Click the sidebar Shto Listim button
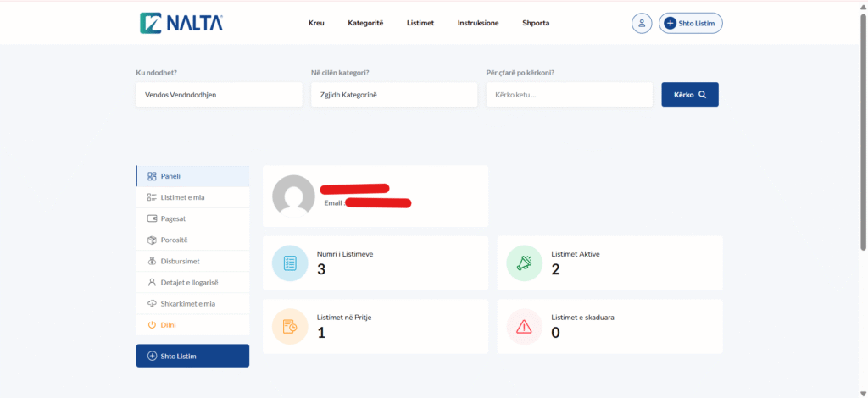868x398 pixels. [192, 356]
